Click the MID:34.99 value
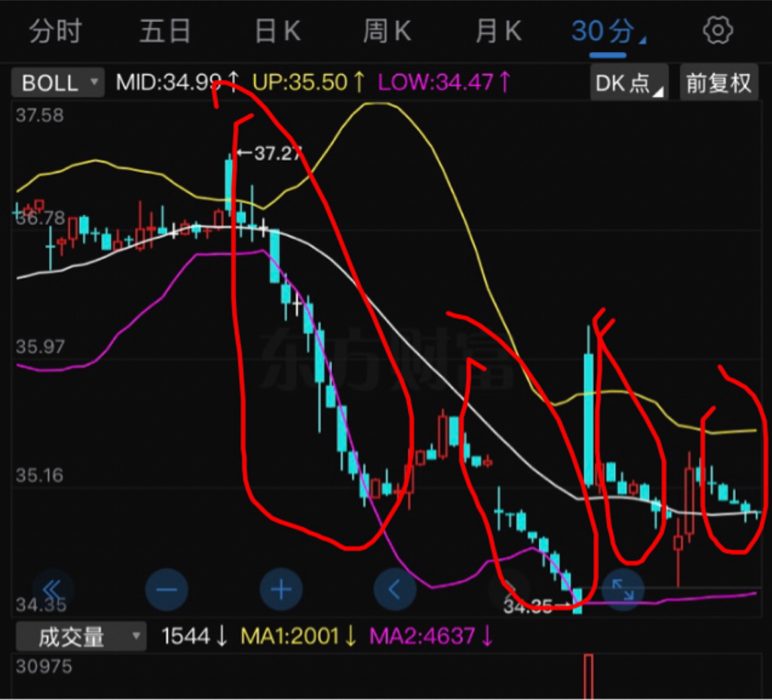The image size is (772, 700). (x=178, y=81)
